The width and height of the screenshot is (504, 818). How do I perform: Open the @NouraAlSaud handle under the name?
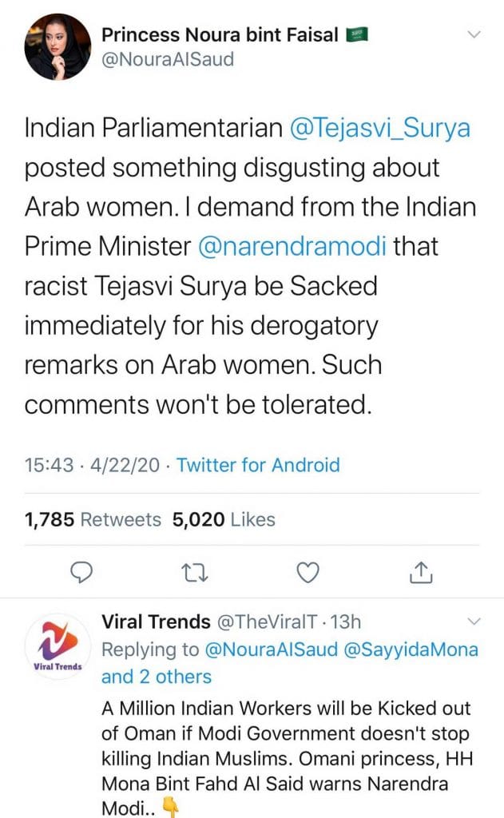(x=168, y=60)
